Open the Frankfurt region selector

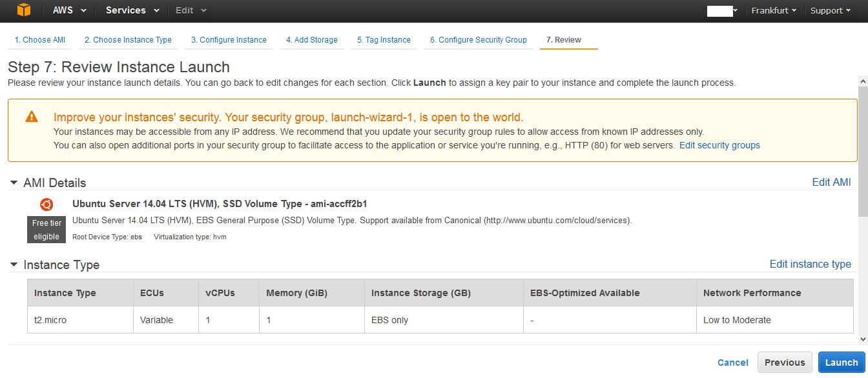[773, 10]
